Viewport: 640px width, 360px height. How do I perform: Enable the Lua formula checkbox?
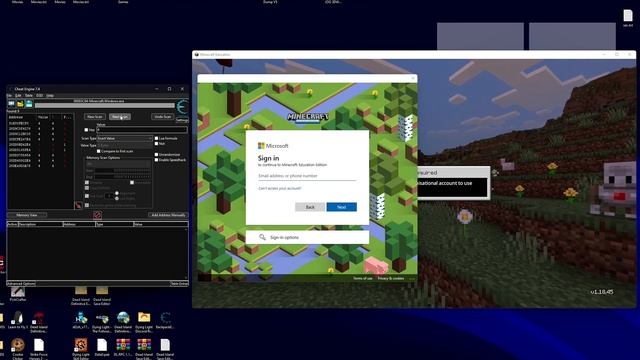[x=156, y=138]
